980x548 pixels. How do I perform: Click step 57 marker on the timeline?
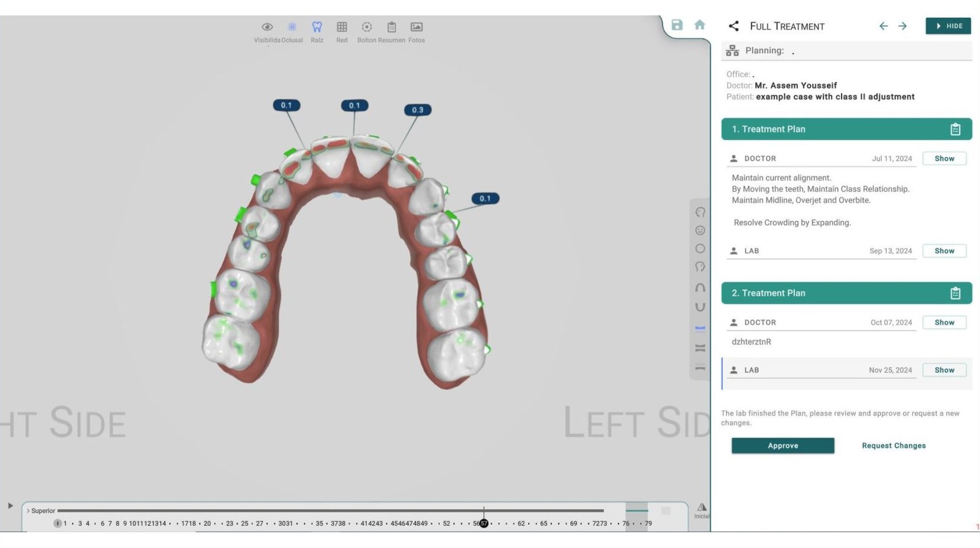483,523
